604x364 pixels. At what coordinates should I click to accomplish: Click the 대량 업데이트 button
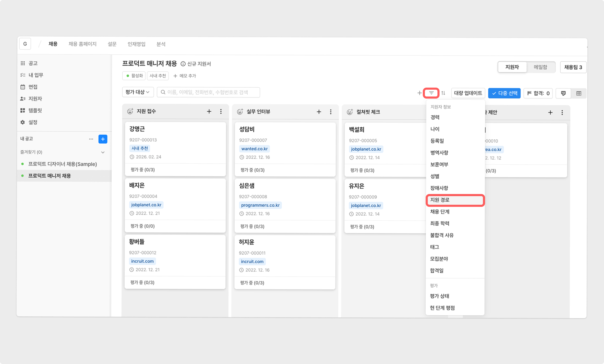468,93
